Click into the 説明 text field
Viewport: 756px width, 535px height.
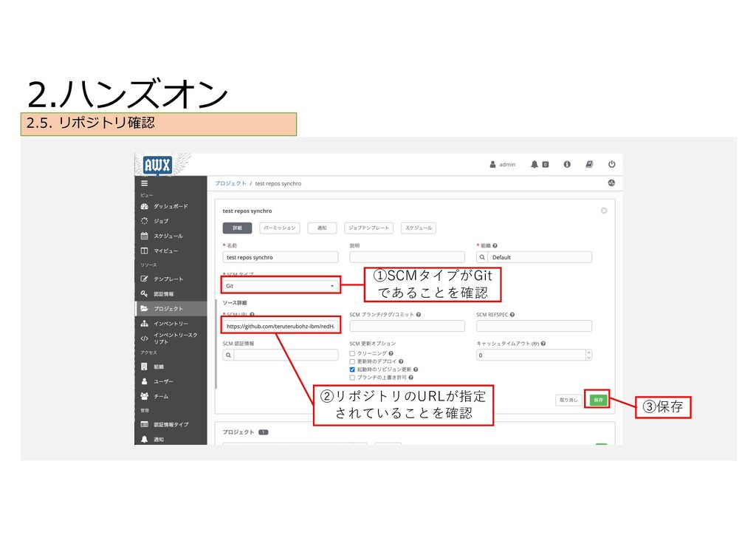(408, 257)
